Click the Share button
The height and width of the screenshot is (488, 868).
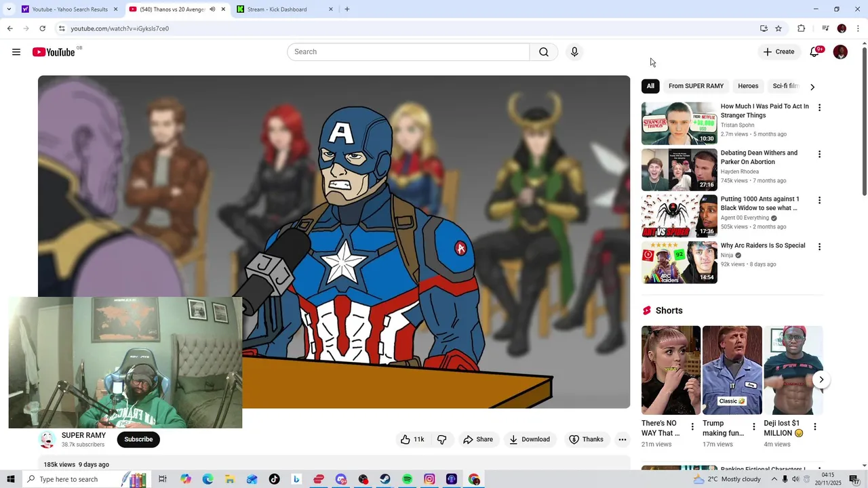click(478, 439)
